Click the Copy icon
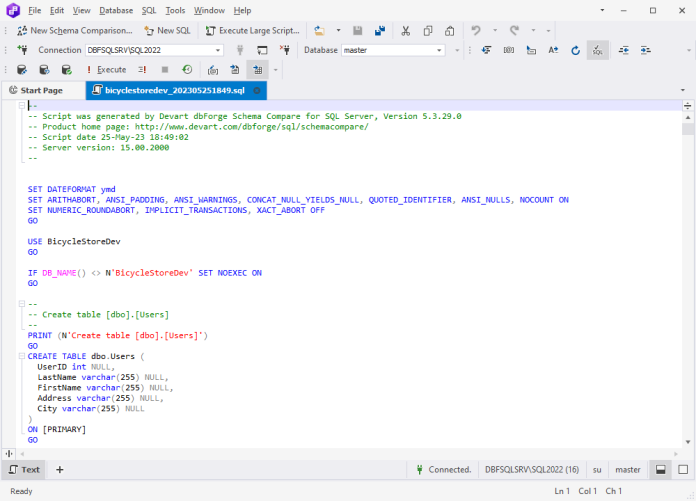This screenshot has height=501, width=696. 428,31
